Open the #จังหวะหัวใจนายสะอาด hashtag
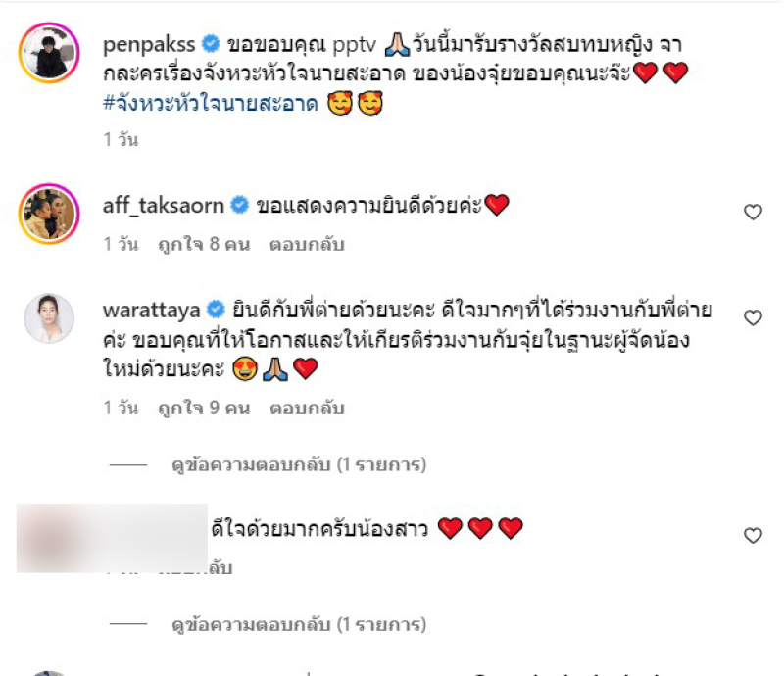 pyautogui.click(x=211, y=104)
